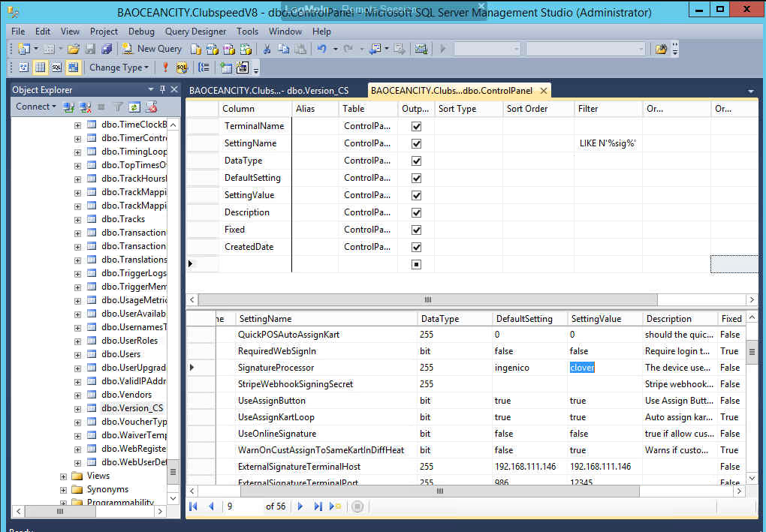Click the Find in Files folder icon

click(x=661, y=49)
